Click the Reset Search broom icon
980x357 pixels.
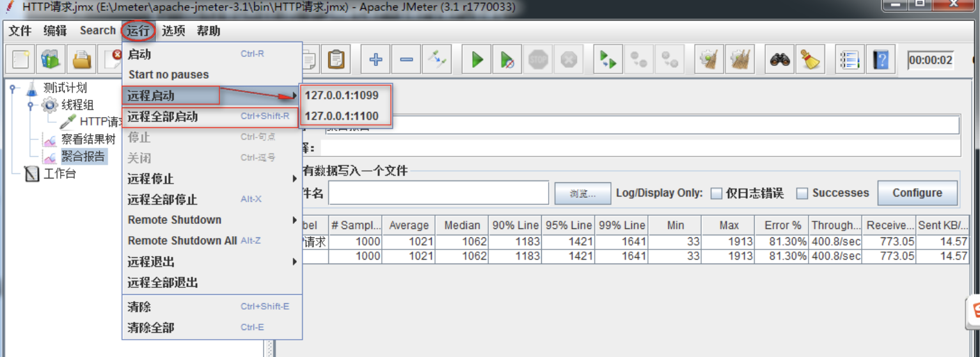[811, 60]
